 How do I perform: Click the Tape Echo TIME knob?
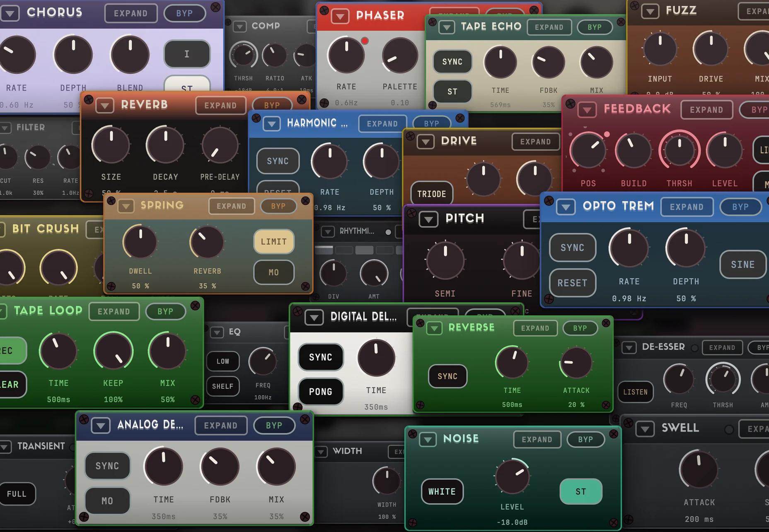[501, 62]
